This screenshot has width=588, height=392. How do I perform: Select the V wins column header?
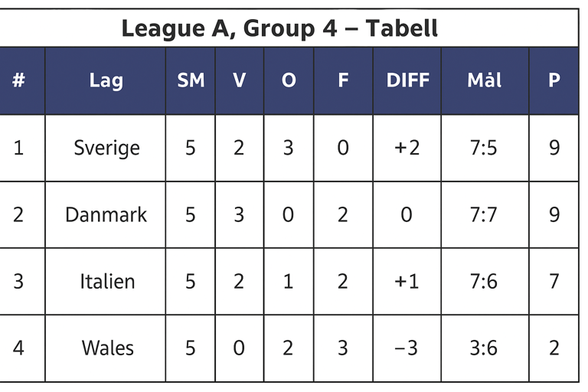(x=239, y=80)
